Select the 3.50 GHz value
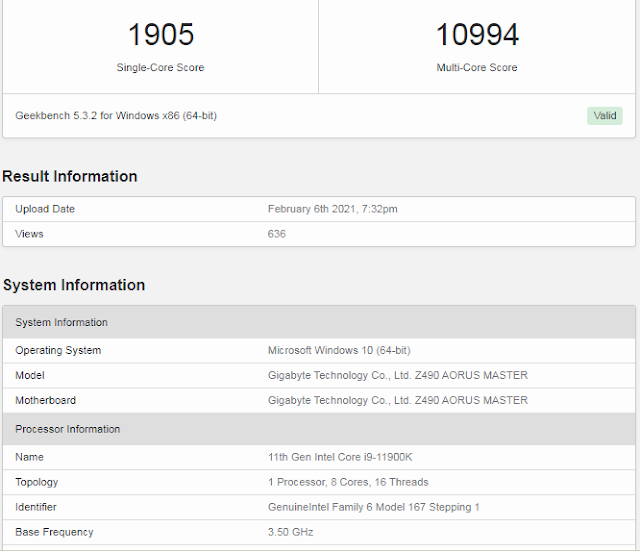The width and height of the screenshot is (640, 552). pos(290,532)
